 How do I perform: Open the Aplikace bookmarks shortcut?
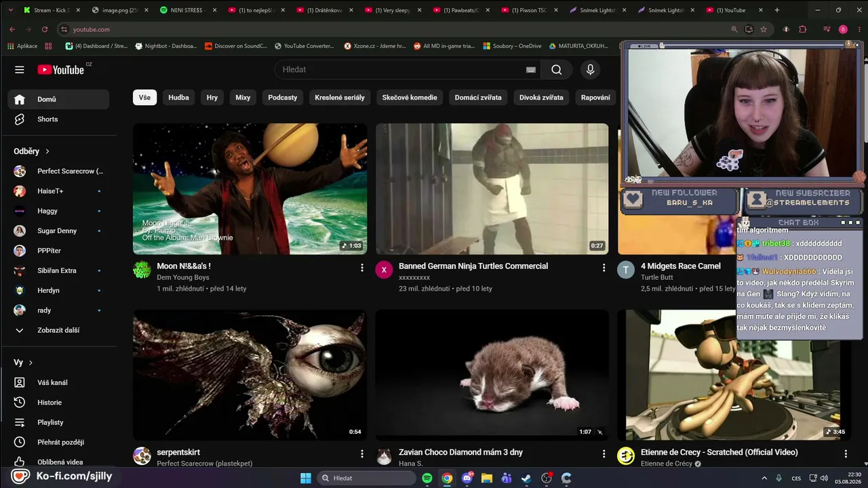[22, 46]
